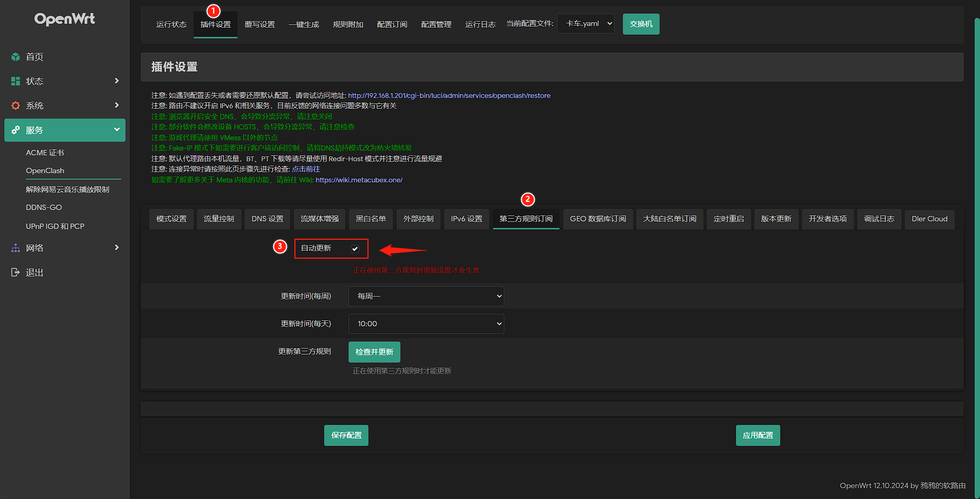Open the wiki.metacubex.one link

[x=359, y=180]
